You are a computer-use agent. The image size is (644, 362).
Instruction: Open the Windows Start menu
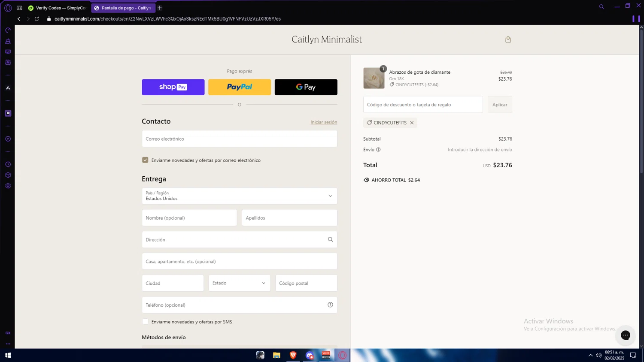(x=8, y=355)
